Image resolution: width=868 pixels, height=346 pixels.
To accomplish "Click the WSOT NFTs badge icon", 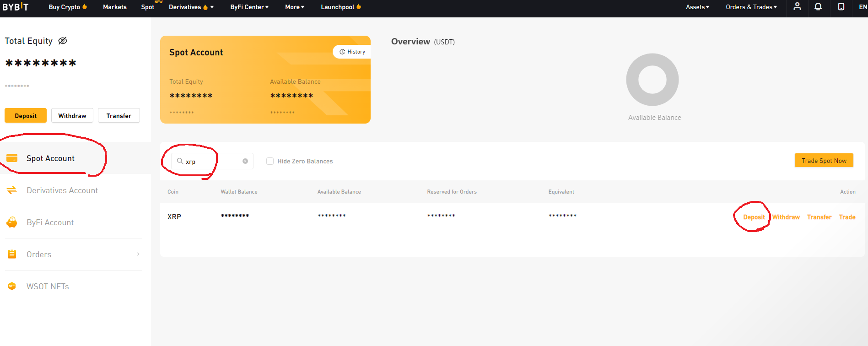I will 12,286.
